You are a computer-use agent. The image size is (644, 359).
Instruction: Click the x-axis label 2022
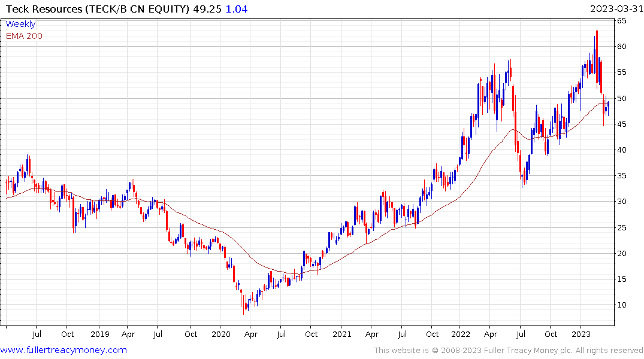pyautogui.click(x=461, y=334)
